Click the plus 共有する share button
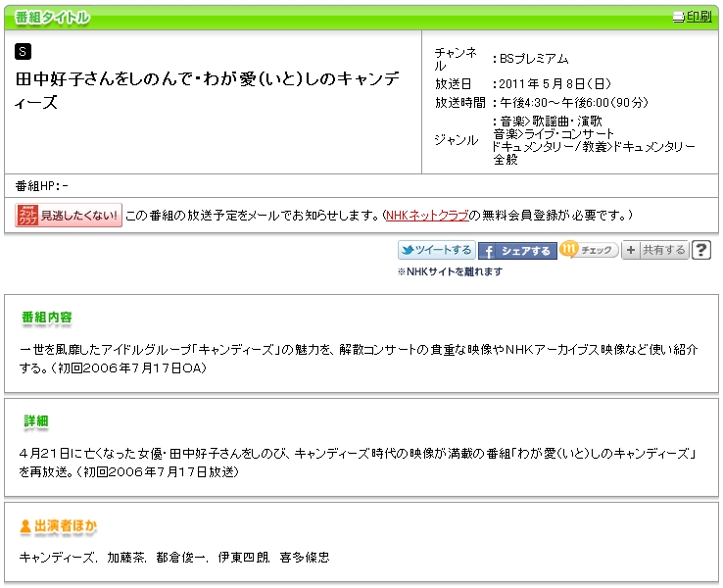 (x=654, y=250)
